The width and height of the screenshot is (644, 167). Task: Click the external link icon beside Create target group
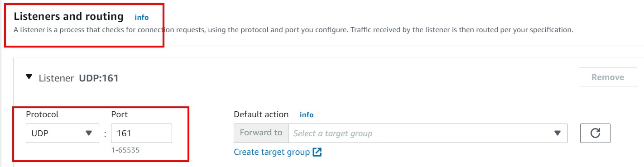(317, 152)
